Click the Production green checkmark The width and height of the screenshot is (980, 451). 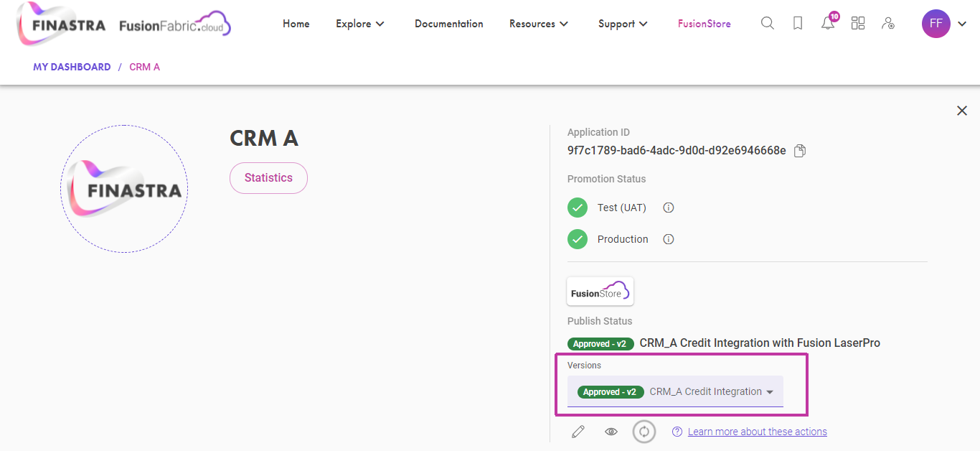(578, 239)
